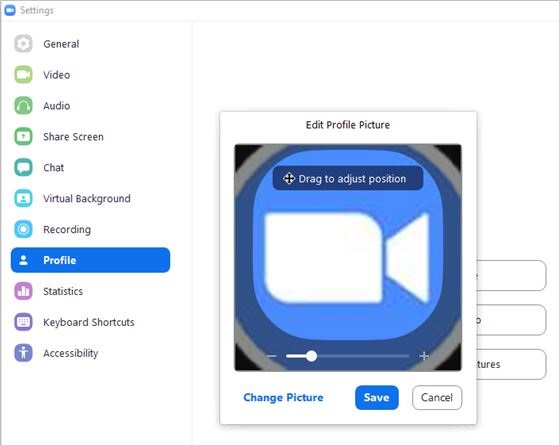Open General settings tab
The image size is (559, 445).
91,44
